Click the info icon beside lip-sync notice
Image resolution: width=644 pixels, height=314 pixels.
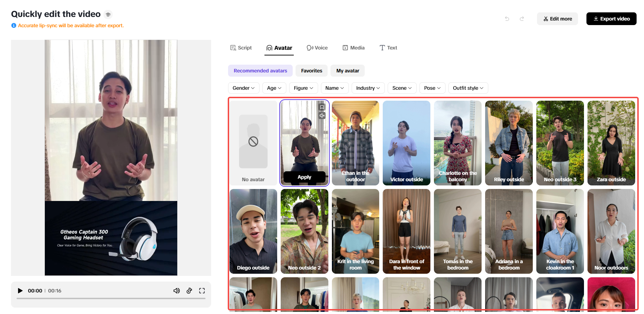coord(14,25)
